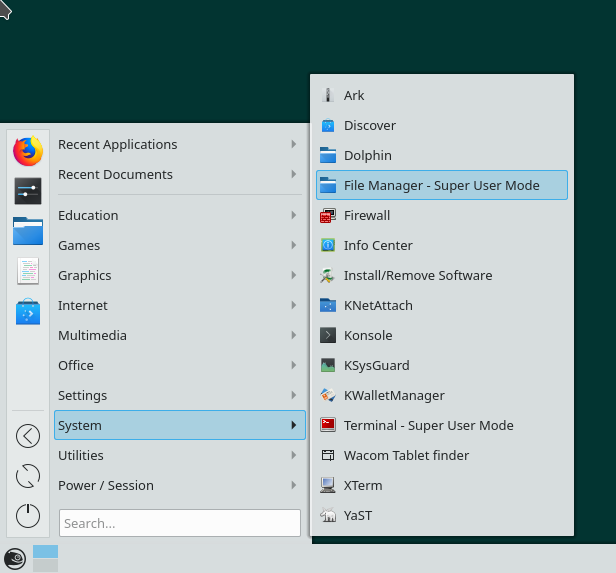Expand Recent Applications submenu arrow
616x573 pixels.
[x=293, y=144]
